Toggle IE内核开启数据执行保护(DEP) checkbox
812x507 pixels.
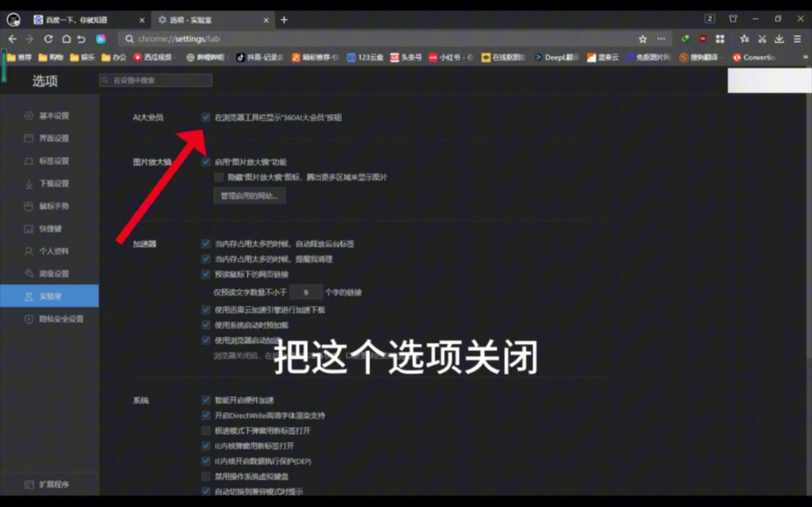(x=206, y=461)
